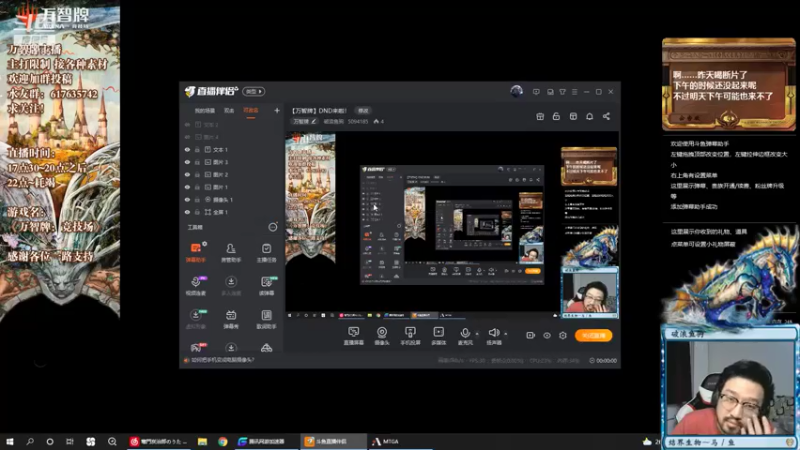Click the room number 5094185 text

click(358, 121)
